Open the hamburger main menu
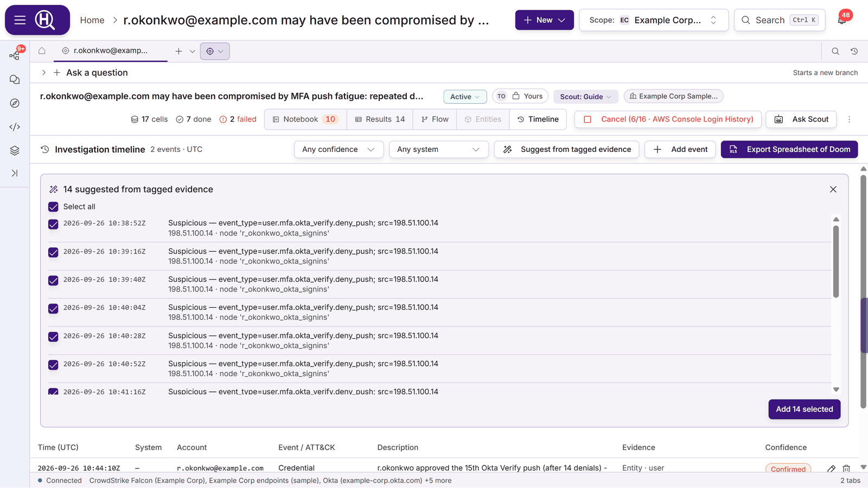The height and width of the screenshot is (488, 868). coord(20,20)
